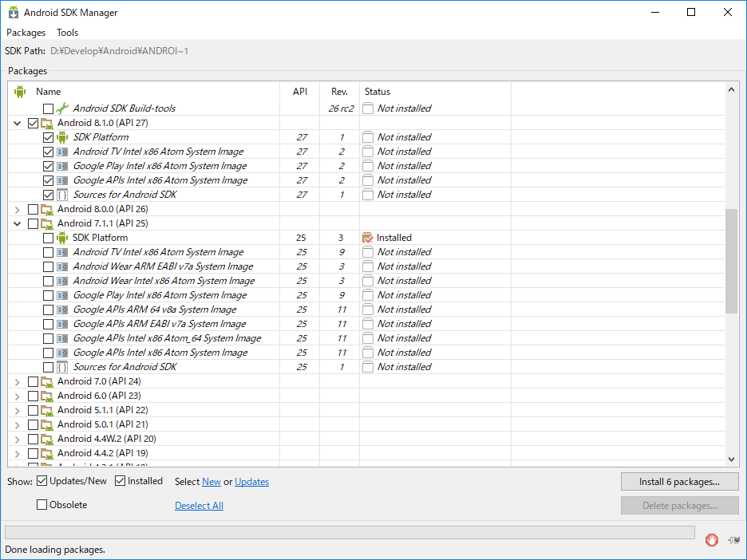Open the Tools menu

(x=67, y=33)
